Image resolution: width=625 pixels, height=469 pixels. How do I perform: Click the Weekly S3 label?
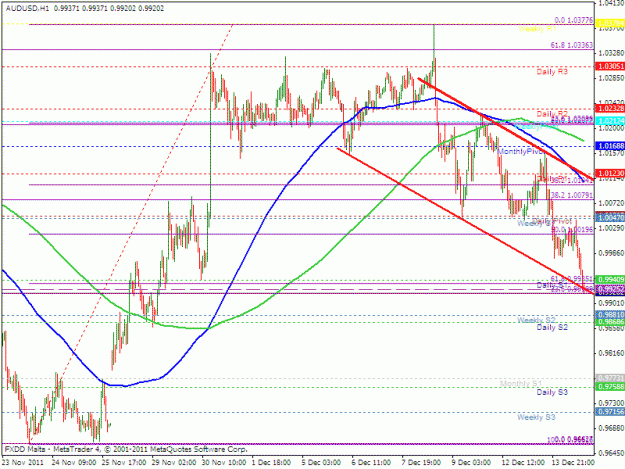[537, 417]
